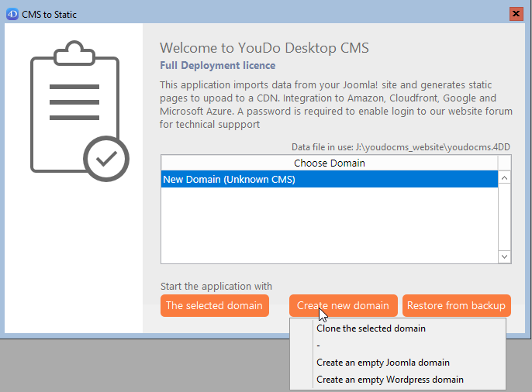532x392 pixels.
Task: Click the Full Deployment licence text
Action: [217, 65]
